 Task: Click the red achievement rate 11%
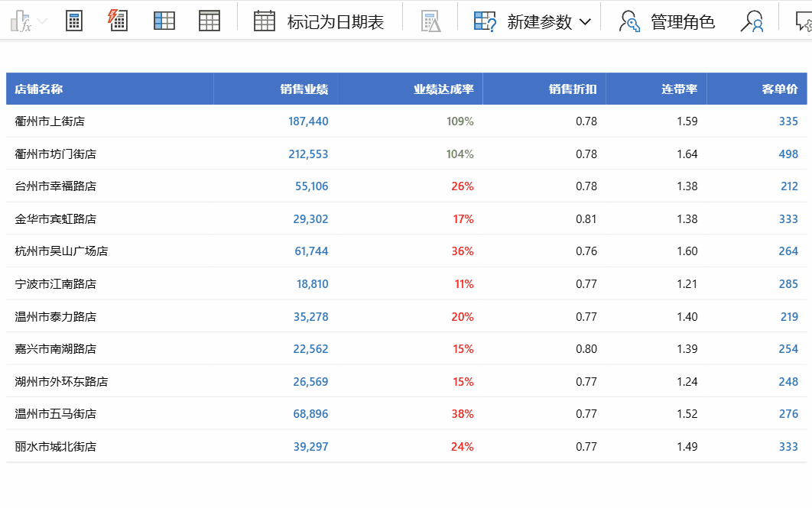coord(464,284)
